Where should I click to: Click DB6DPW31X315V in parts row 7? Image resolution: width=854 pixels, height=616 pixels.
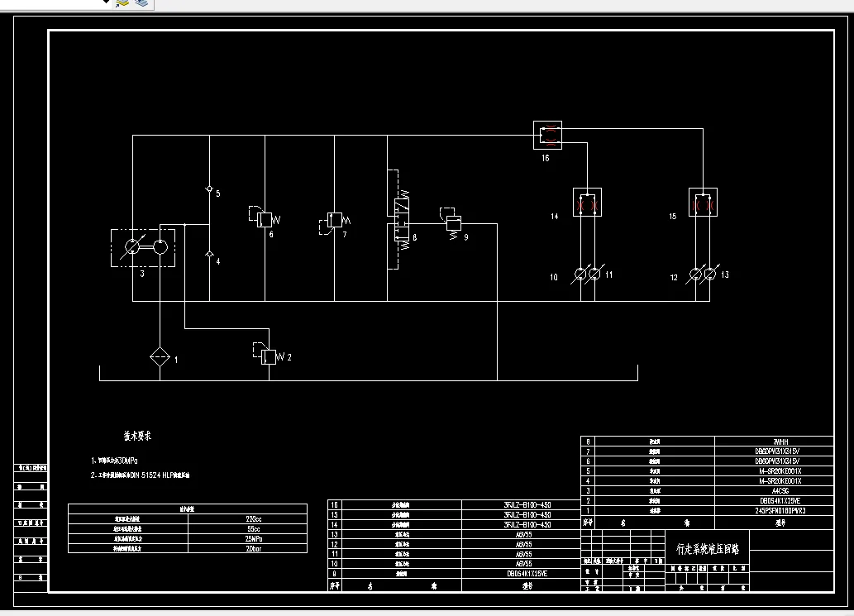point(777,451)
